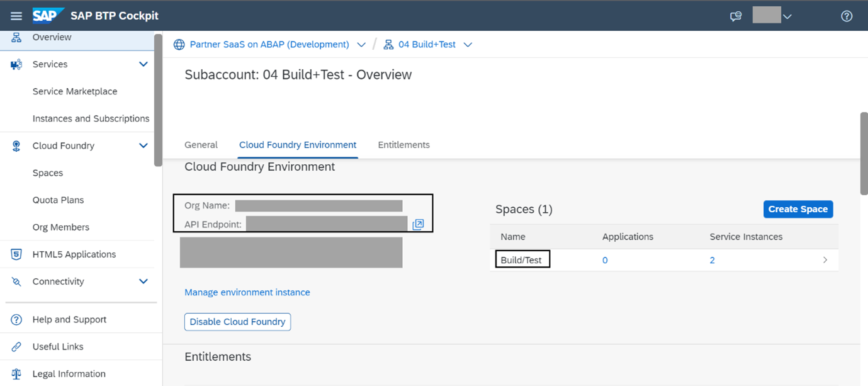Click the Help and Support icon

coord(16,320)
